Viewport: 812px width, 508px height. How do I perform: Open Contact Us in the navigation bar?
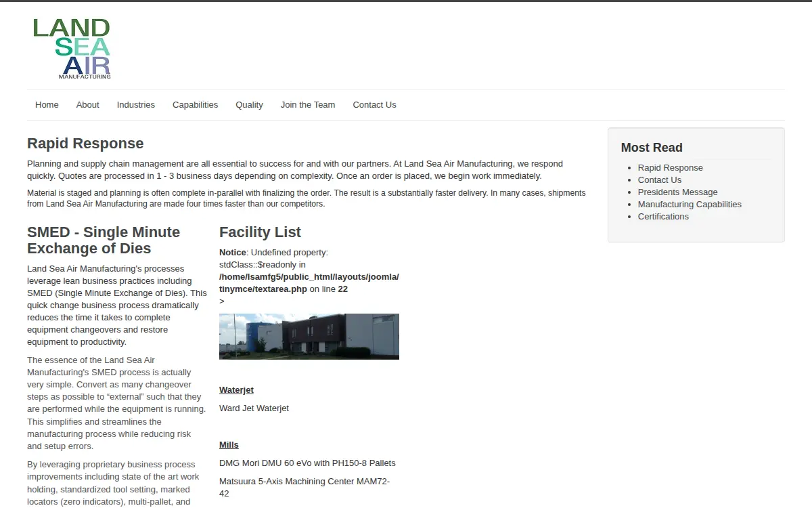[x=374, y=105]
